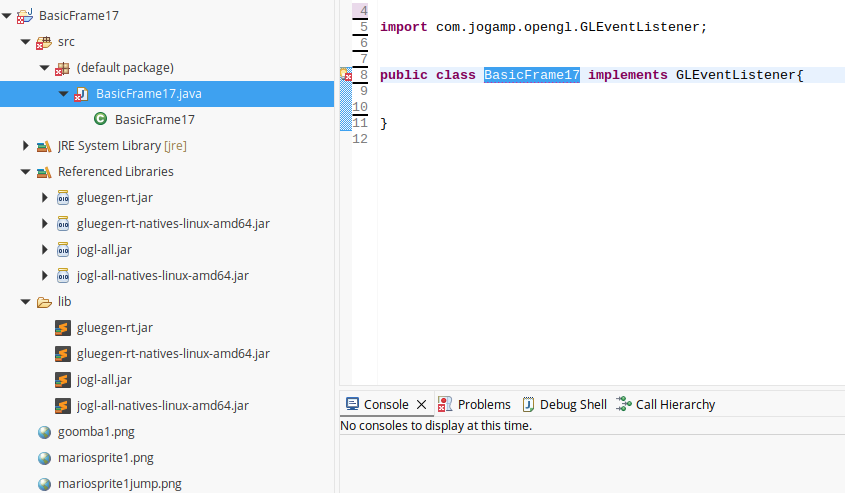Image resolution: width=845 pixels, height=493 pixels.
Task: Click jar icon of referenced jogl-all.jar
Action: pos(63,249)
